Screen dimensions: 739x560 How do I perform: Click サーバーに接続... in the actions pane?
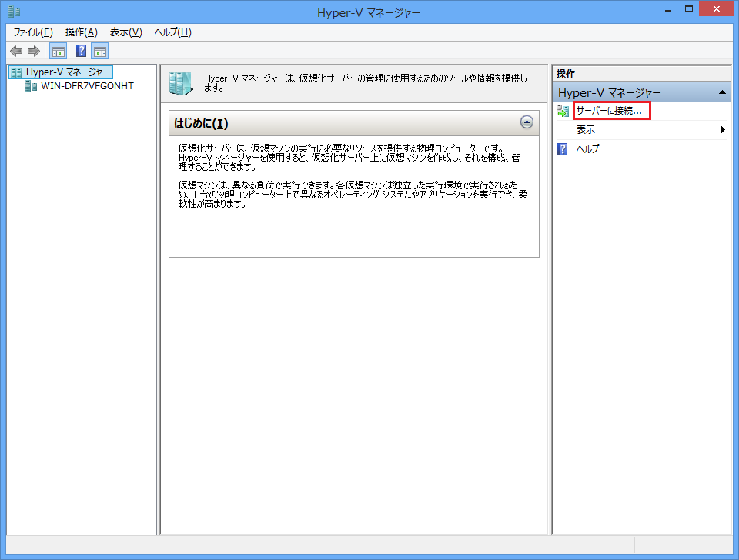[x=609, y=111]
